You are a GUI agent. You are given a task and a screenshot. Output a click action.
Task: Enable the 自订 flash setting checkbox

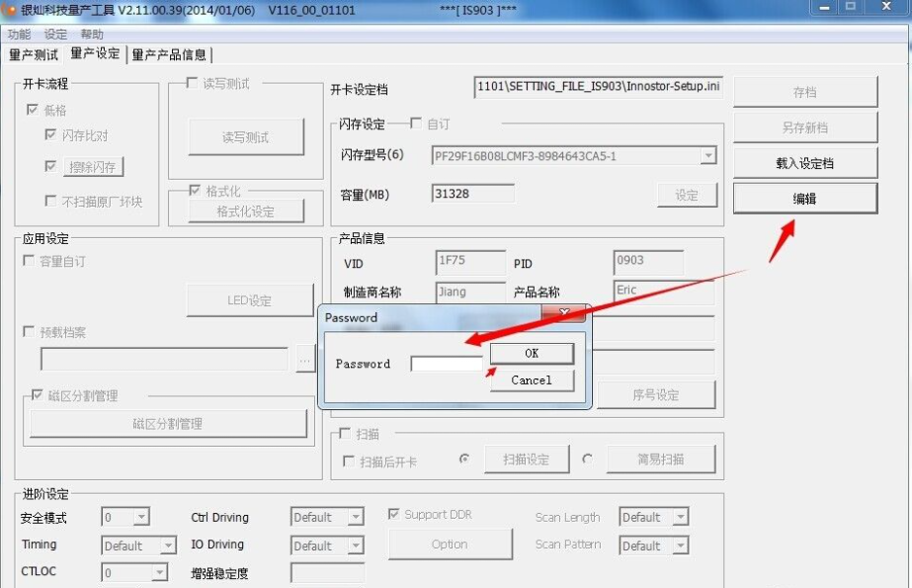[x=416, y=124]
